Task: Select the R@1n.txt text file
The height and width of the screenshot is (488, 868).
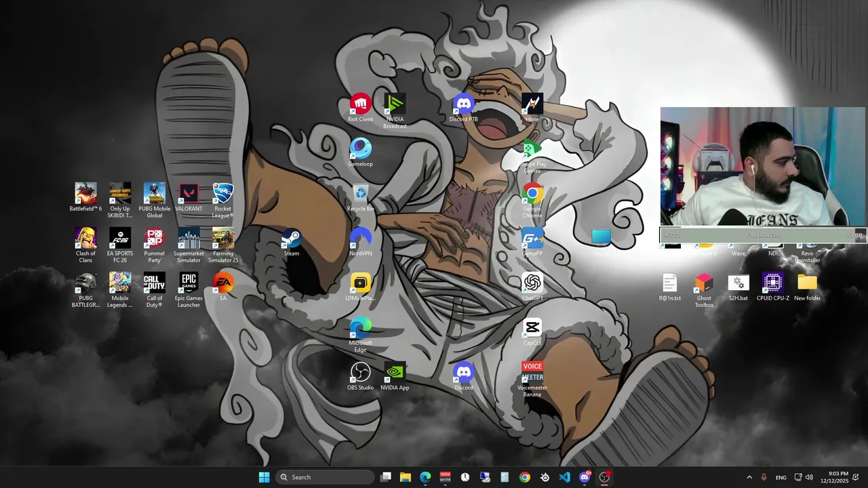Action: click(x=670, y=287)
